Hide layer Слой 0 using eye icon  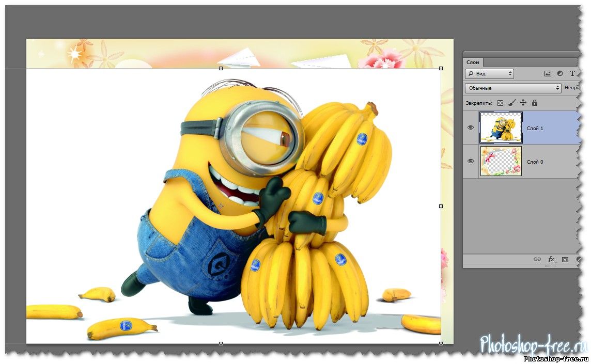(x=471, y=161)
